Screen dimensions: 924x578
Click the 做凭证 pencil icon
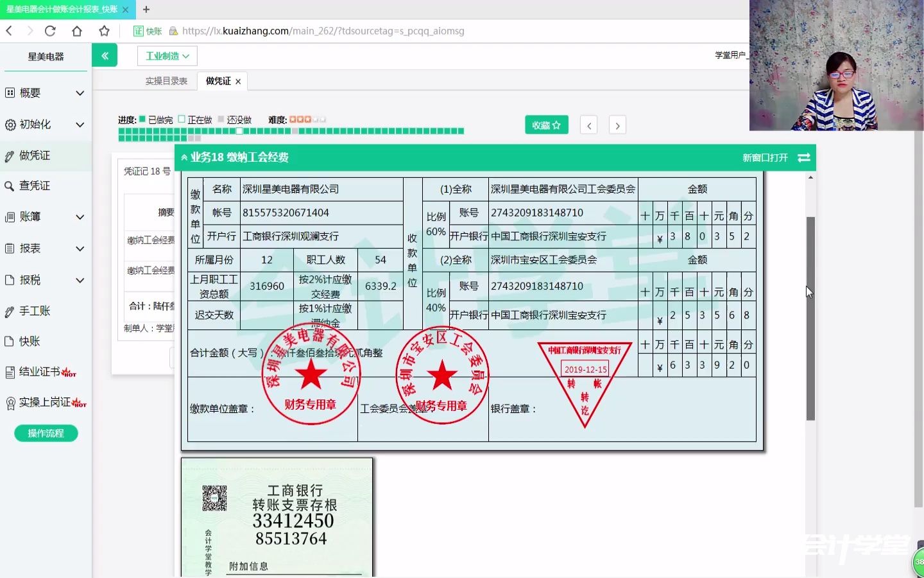(10, 156)
